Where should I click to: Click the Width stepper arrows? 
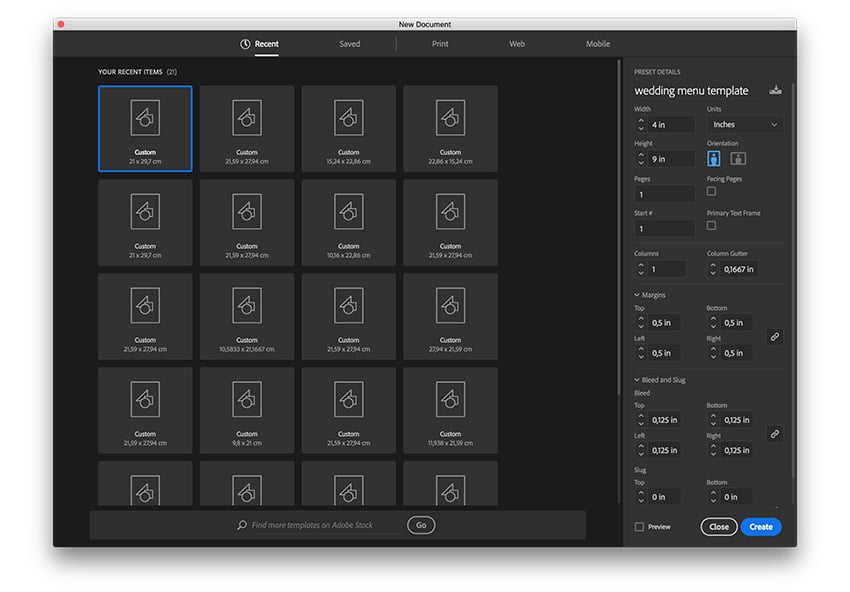(641, 125)
